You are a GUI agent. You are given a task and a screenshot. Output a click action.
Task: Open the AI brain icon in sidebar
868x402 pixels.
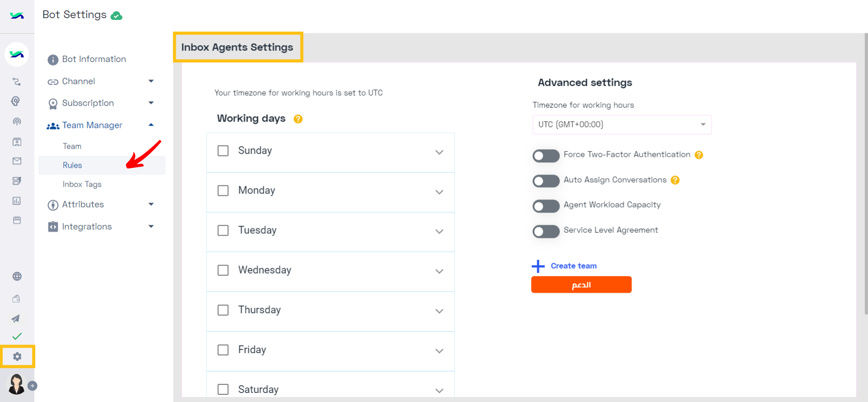[x=16, y=101]
